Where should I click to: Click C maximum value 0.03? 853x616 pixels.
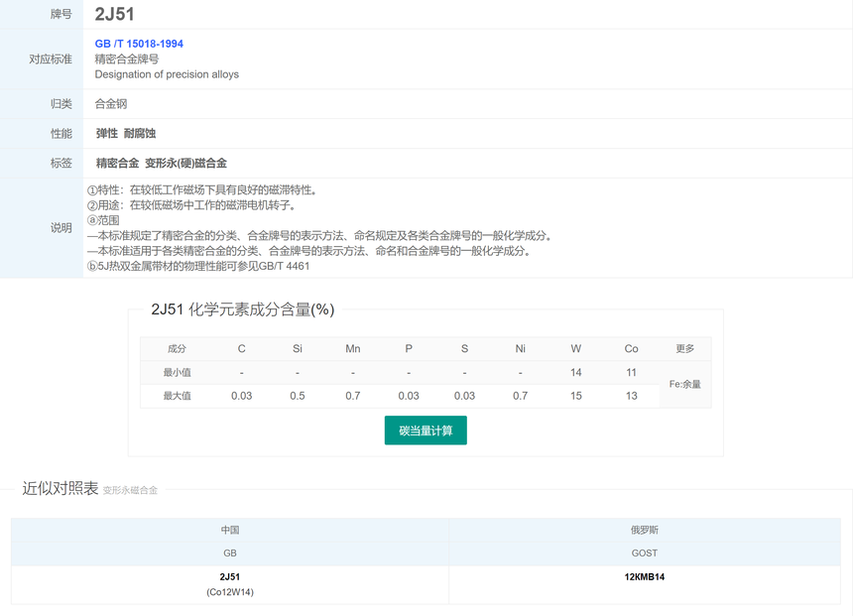pos(242,396)
